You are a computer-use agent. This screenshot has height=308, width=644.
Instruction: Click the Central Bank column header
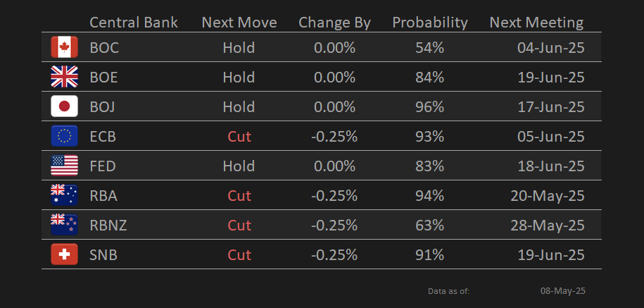tap(134, 23)
